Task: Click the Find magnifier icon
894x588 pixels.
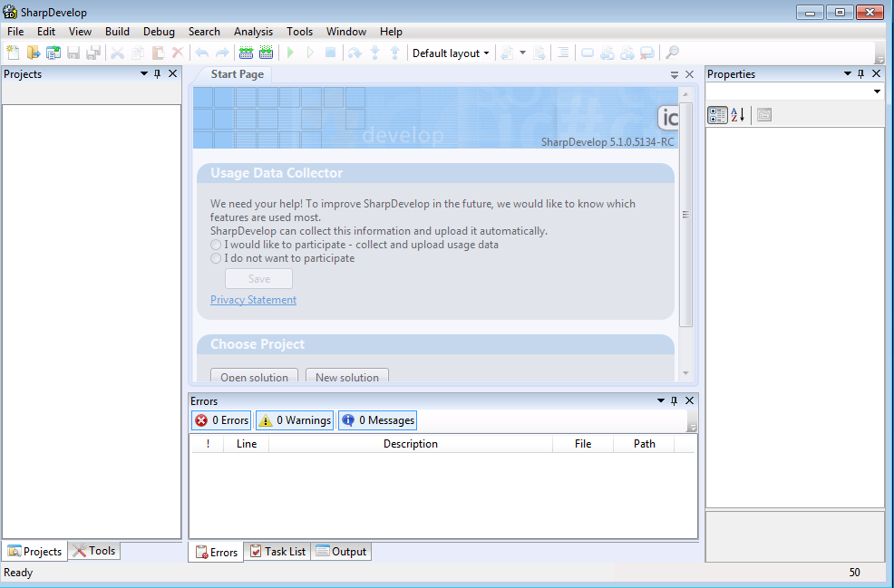Action: [x=672, y=53]
